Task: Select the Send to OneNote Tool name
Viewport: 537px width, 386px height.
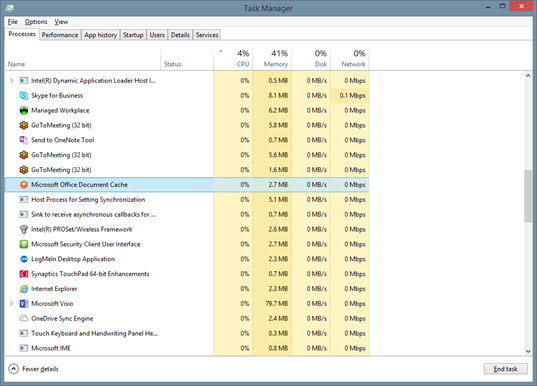Action: pos(63,140)
